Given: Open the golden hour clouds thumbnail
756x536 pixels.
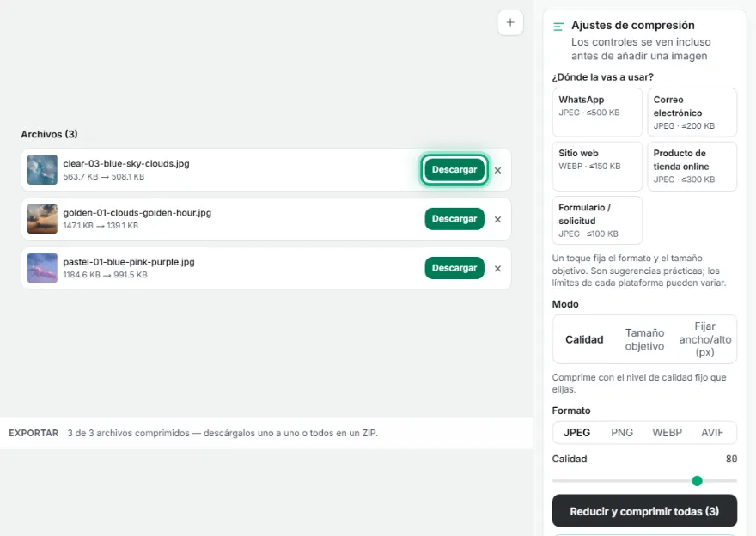Looking at the screenshot, I should pos(42,219).
